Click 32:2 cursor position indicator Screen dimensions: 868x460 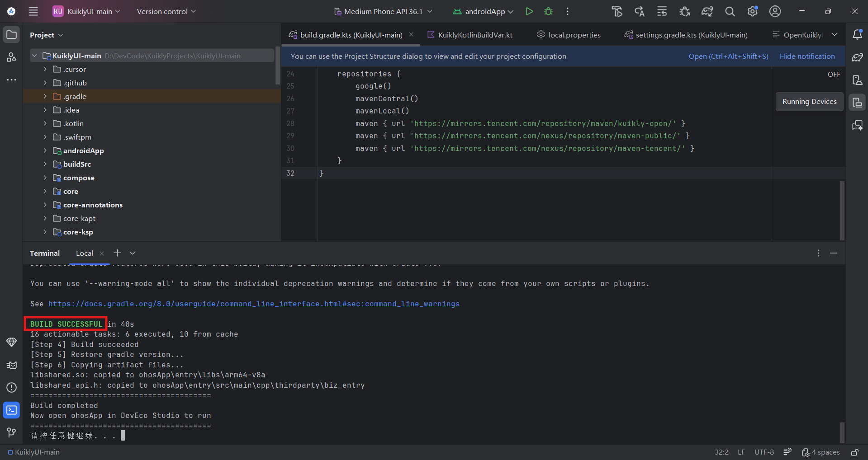(721, 452)
